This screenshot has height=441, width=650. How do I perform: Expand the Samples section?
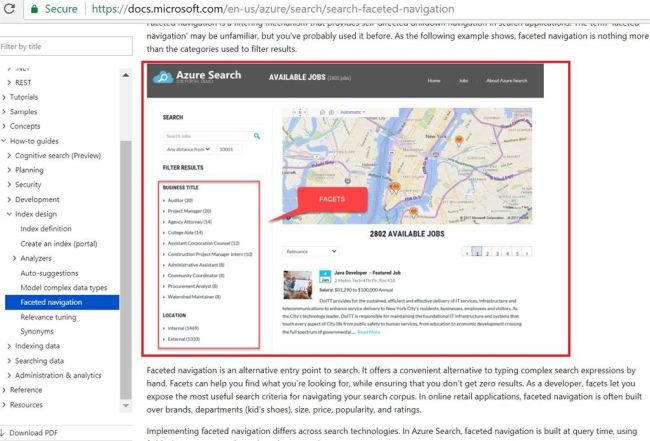point(4,111)
